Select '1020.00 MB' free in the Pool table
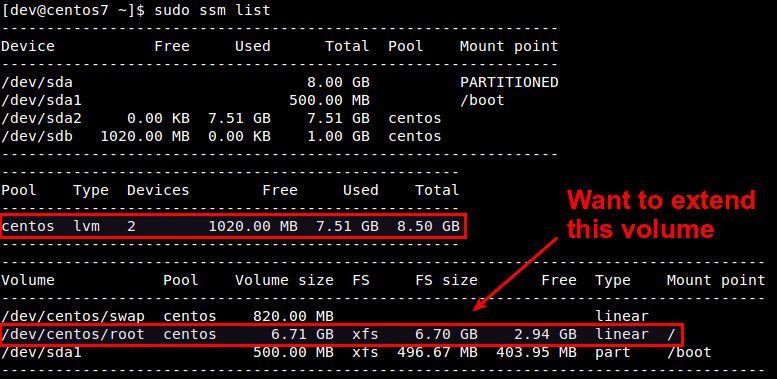This screenshot has height=379, width=777. [253, 226]
